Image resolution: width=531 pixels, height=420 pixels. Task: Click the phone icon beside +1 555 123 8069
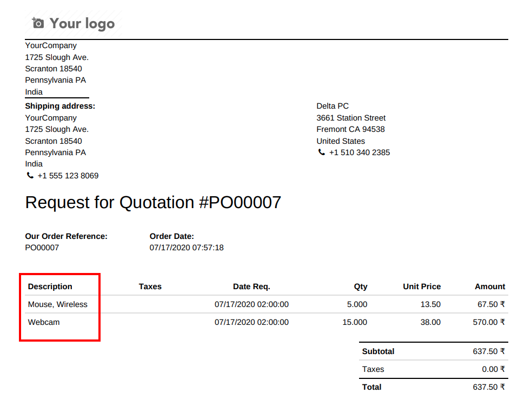tap(30, 175)
